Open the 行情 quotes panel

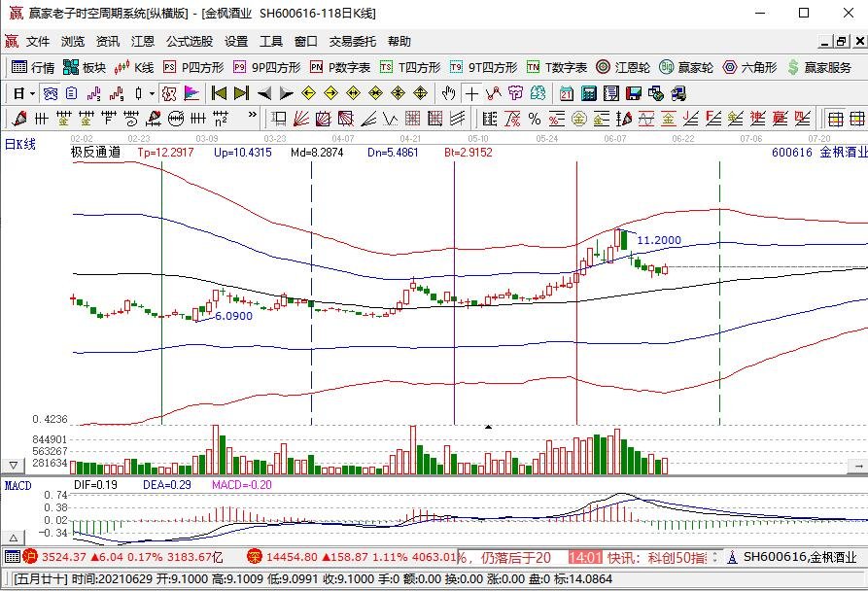click(34, 68)
